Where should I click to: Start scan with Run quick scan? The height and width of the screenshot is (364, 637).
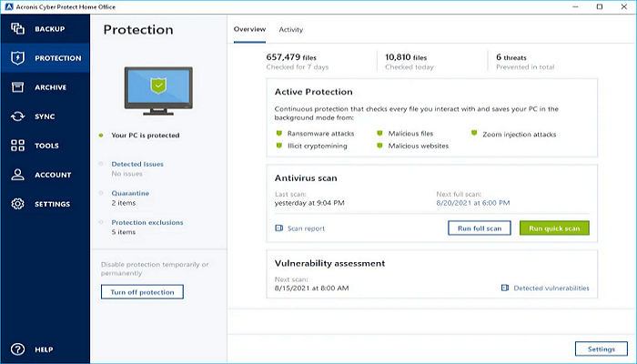[x=554, y=228]
